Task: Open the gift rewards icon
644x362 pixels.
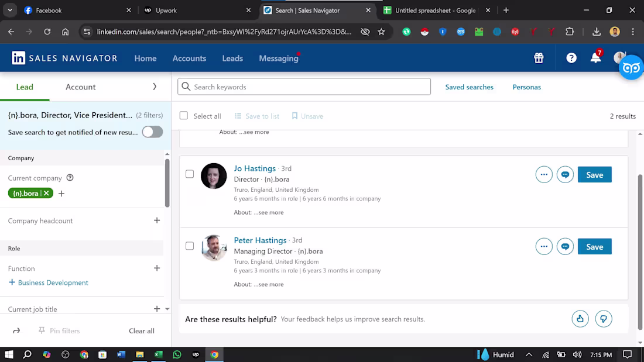Action: point(539,58)
